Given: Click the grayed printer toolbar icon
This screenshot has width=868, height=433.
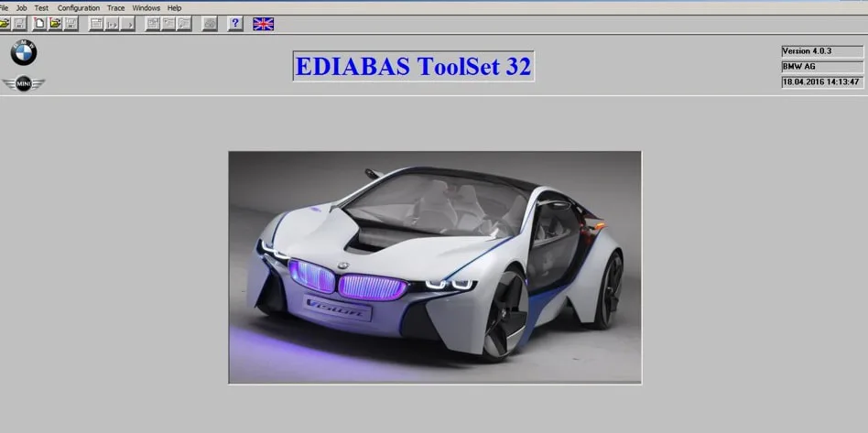Looking at the screenshot, I should (210, 23).
